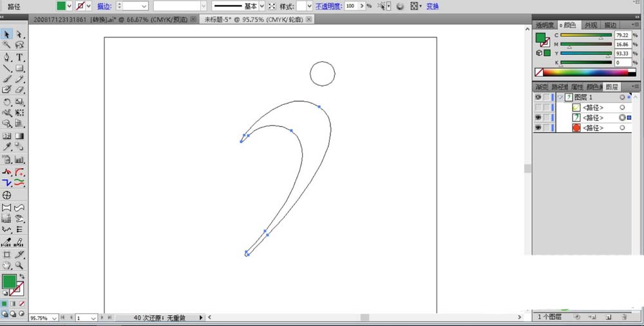Image resolution: width=644 pixels, height=326 pixels.
Task: Toggle lock column for 图层 1
Action: 546,97
